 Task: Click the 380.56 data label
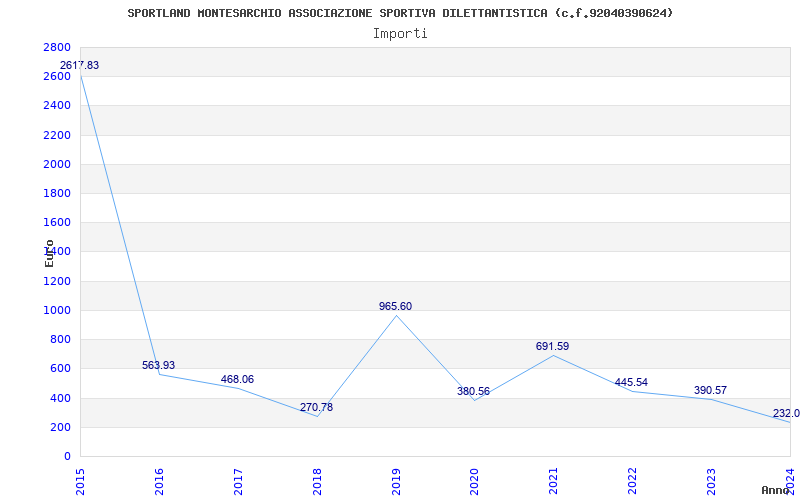click(x=473, y=391)
